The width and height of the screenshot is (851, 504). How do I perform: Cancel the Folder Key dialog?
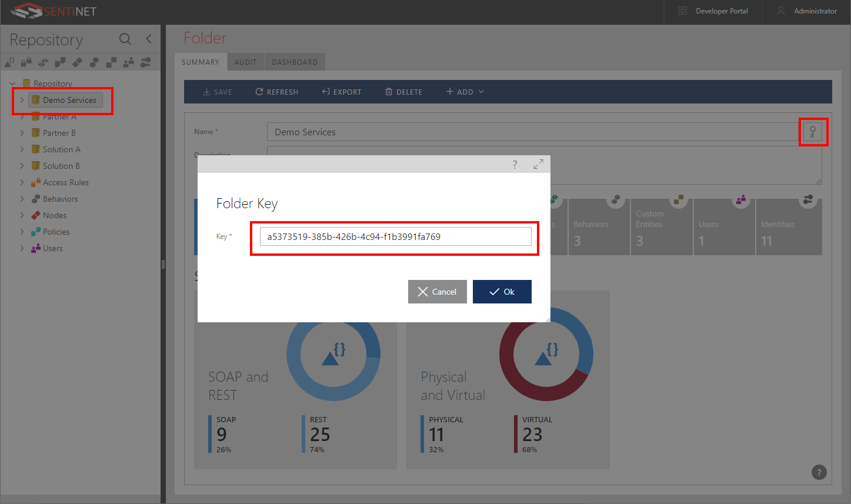(x=437, y=292)
